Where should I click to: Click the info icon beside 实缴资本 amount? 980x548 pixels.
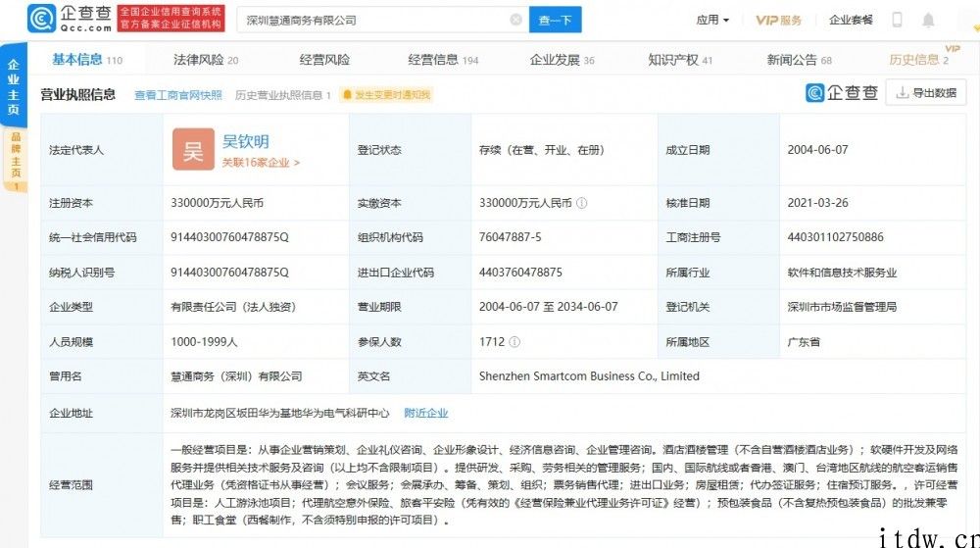click(581, 203)
